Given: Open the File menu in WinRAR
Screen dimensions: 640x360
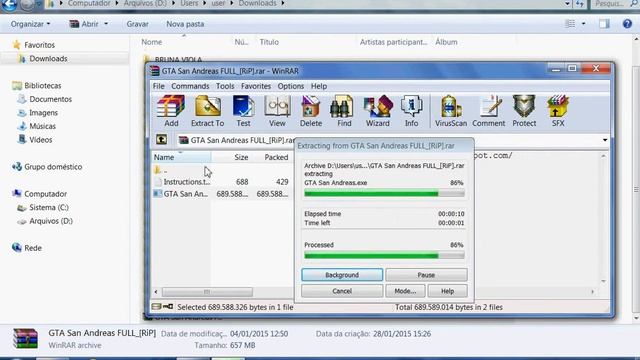Looking at the screenshot, I should click(158, 86).
